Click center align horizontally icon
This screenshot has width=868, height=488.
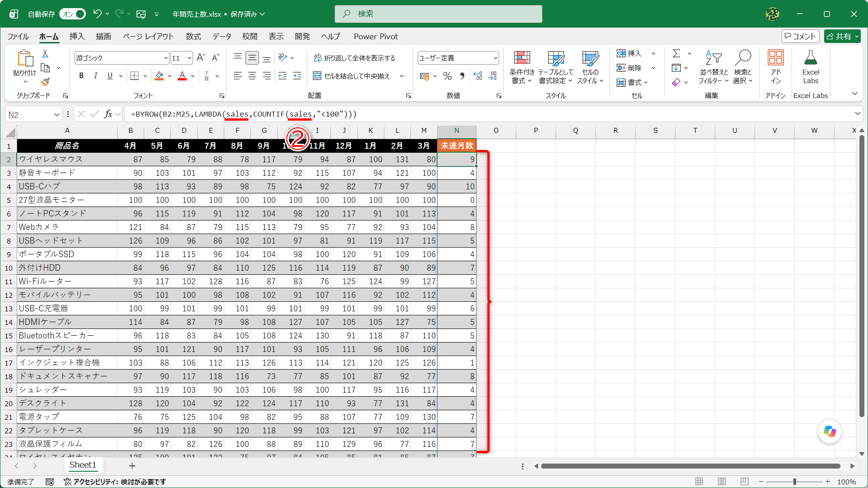point(252,76)
